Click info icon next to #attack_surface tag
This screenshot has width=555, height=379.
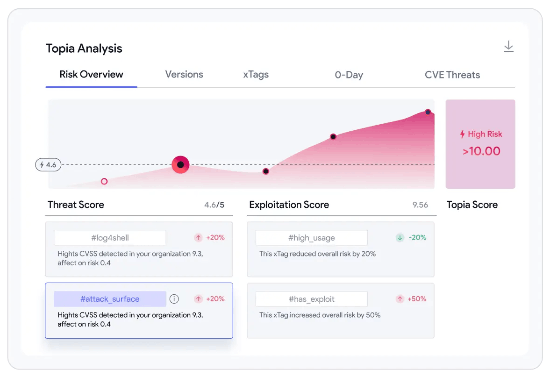coord(174,299)
